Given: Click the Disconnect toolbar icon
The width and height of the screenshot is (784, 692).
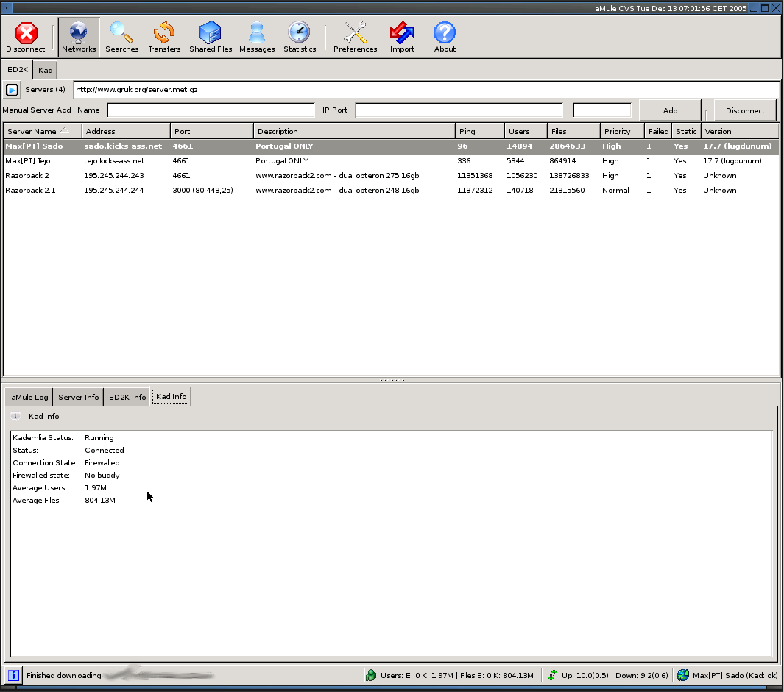Looking at the screenshot, I should click(26, 37).
